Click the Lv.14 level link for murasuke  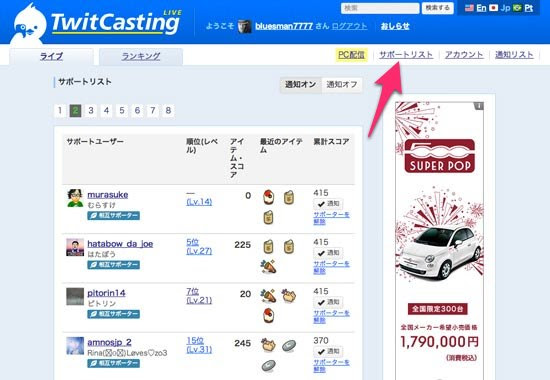[x=199, y=202]
